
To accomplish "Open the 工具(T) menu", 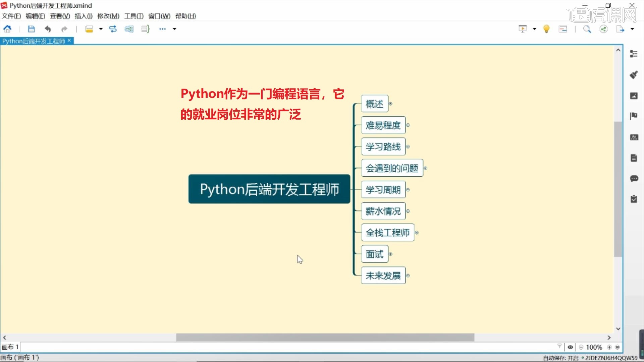I will click(x=133, y=16).
